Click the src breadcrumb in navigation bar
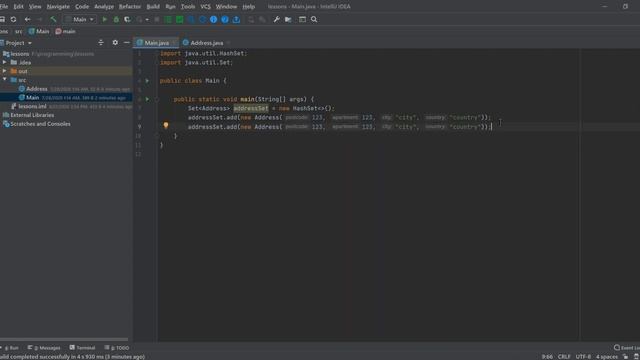Screen dimensions: 640x360 point(19,31)
